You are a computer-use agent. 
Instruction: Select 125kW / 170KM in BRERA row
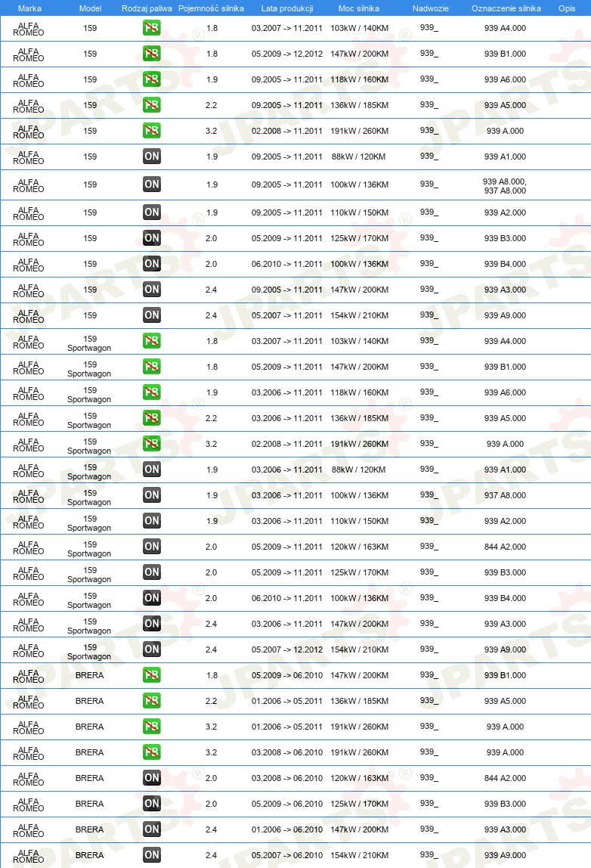[360, 804]
